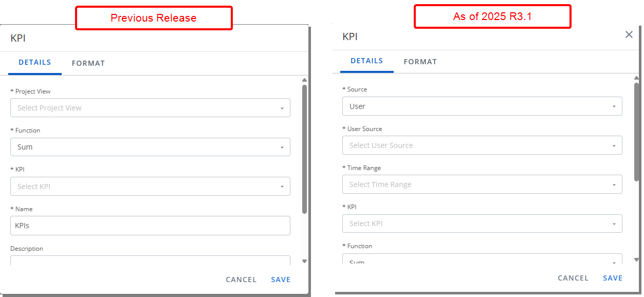
Task: Click the new release dialog's scrollbar thumb
Action: tap(636, 131)
